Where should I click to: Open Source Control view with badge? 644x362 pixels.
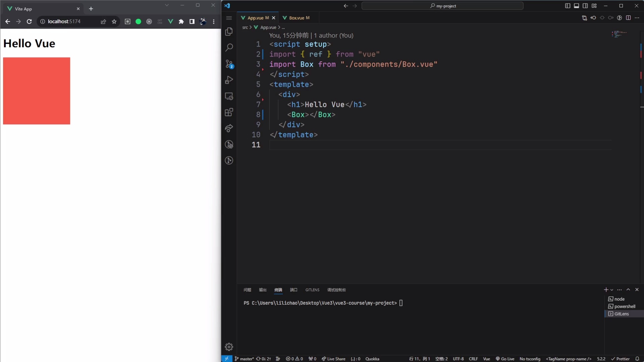pos(229,64)
